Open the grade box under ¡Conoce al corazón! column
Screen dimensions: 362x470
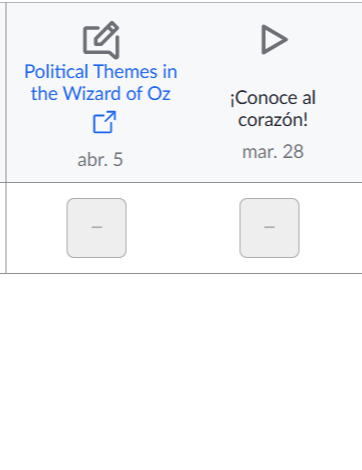[x=269, y=228]
